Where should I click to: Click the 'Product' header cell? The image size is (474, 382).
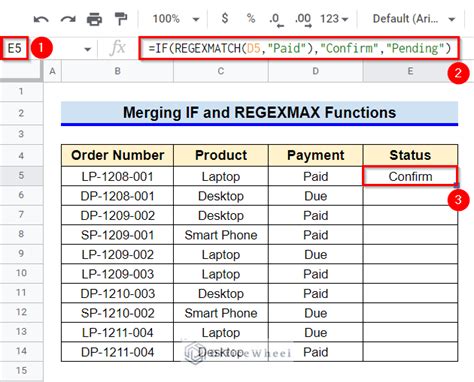point(221,155)
